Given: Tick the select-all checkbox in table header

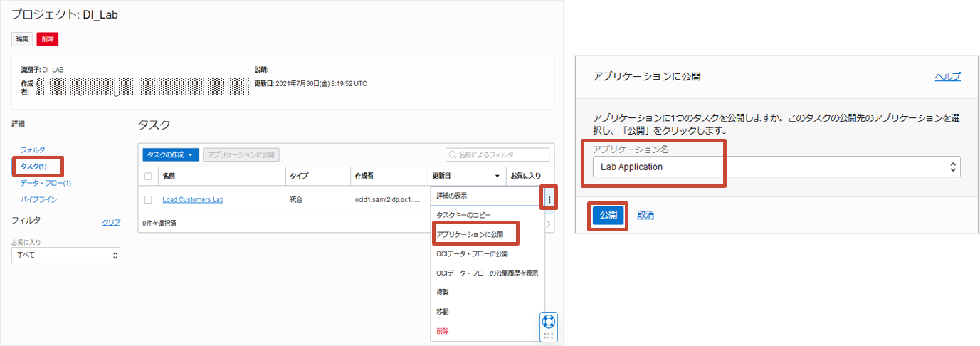Looking at the screenshot, I should point(148,176).
